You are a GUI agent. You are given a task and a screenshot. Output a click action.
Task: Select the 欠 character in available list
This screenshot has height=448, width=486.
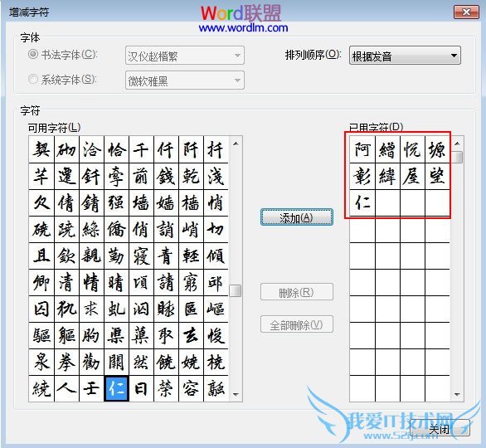[41, 202]
